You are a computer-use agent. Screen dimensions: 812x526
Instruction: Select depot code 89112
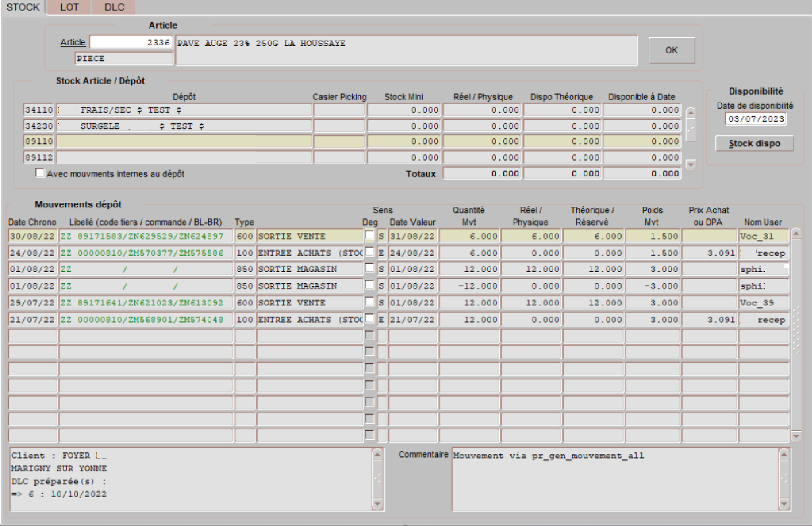(39, 157)
